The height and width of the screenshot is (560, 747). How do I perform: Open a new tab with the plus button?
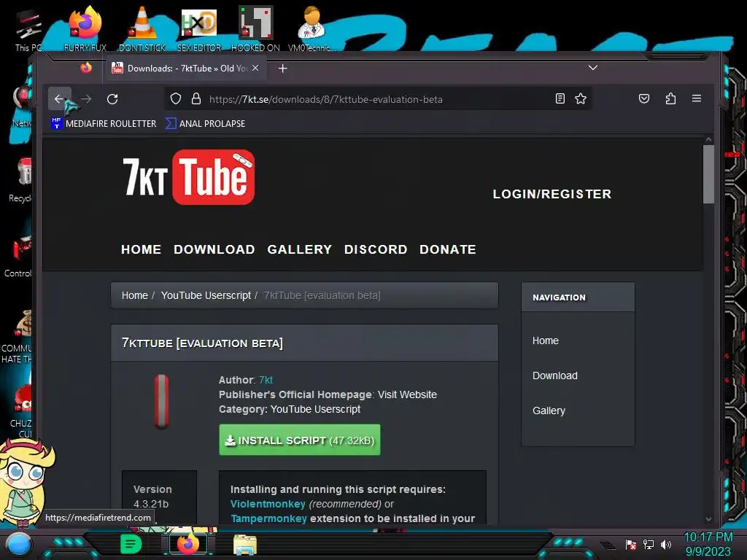click(282, 69)
